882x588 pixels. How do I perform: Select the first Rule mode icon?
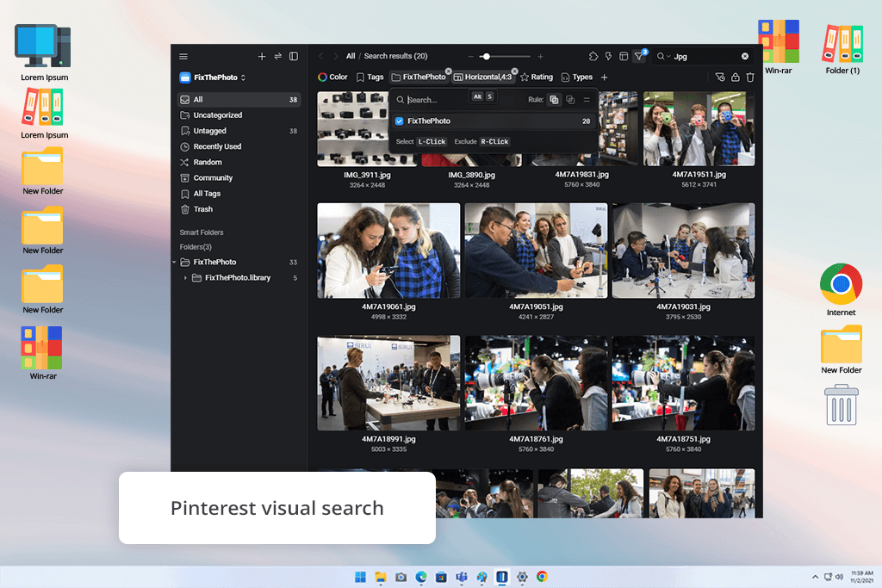pyautogui.click(x=554, y=100)
